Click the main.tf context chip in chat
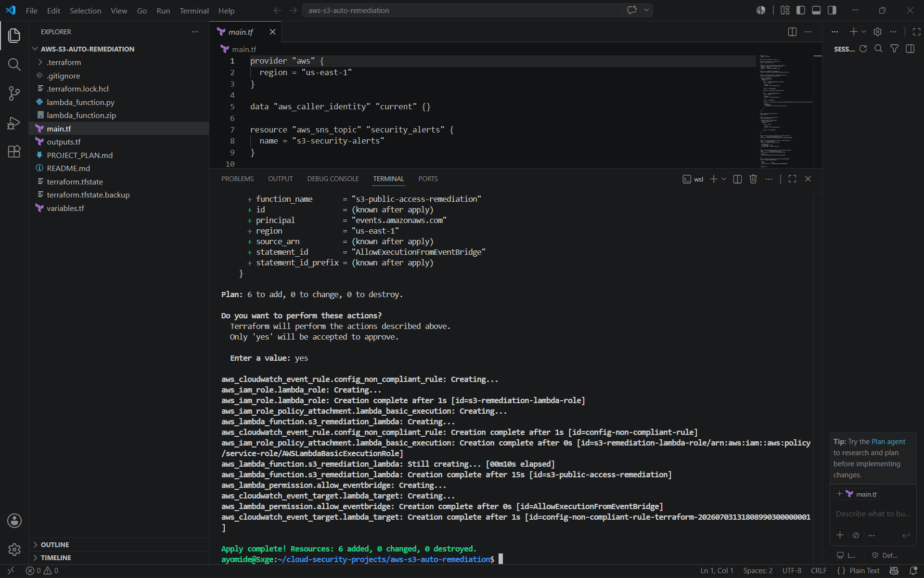The image size is (924, 578). pyautogui.click(x=857, y=494)
